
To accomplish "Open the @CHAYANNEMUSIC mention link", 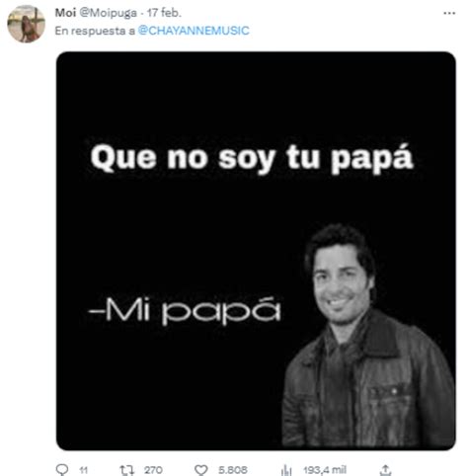I will tap(194, 31).
